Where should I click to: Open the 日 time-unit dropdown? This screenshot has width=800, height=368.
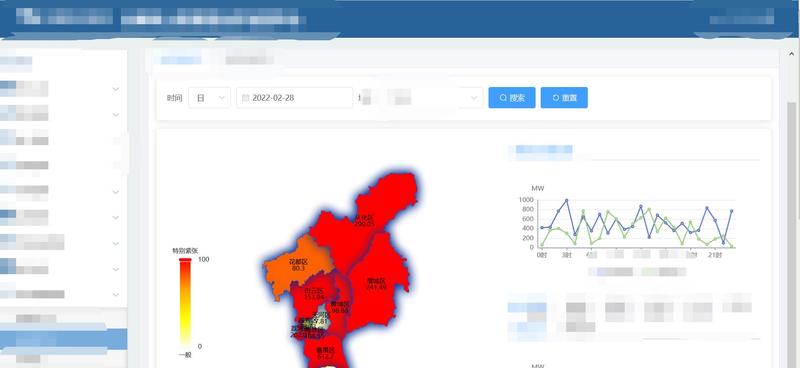point(209,98)
